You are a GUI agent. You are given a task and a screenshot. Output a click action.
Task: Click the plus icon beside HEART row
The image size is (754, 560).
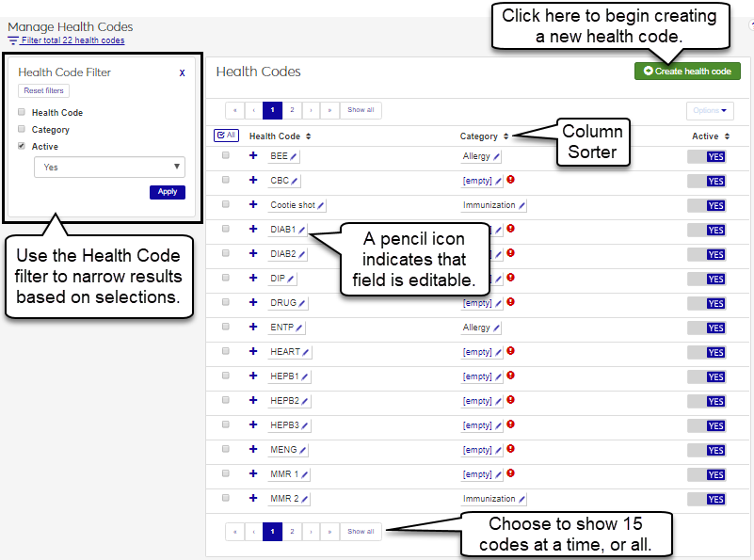point(252,351)
